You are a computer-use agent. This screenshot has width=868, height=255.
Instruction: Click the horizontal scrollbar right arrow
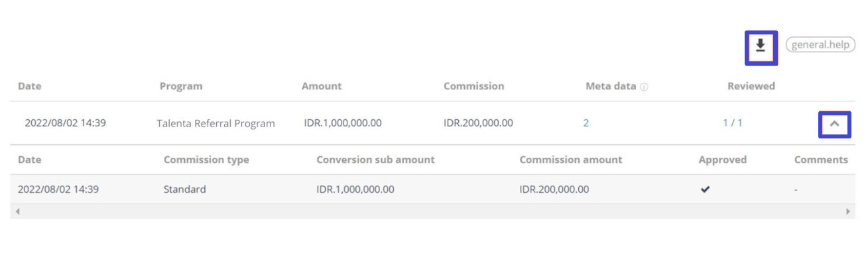848,211
